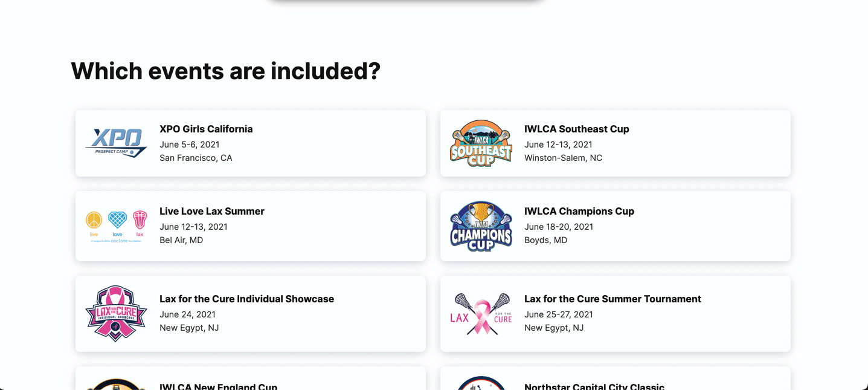Screen dimensions: 868x390
Task: Click the XPO Prospect Camp logo
Action: click(116, 143)
